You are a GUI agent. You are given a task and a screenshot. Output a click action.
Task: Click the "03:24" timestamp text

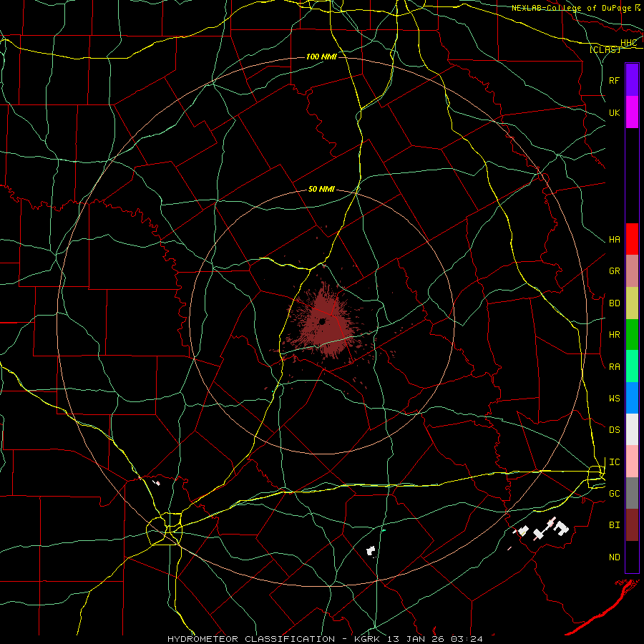tap(467, 639)
